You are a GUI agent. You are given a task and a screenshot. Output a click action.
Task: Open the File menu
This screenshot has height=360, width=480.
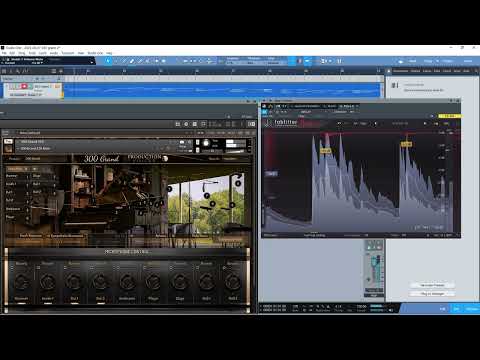click(x=4, y=53)
